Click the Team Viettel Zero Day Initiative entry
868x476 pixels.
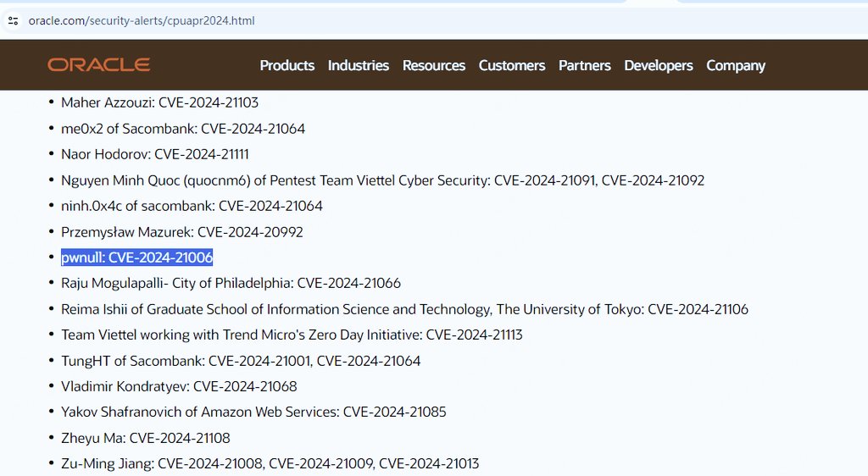pos(292,335)
